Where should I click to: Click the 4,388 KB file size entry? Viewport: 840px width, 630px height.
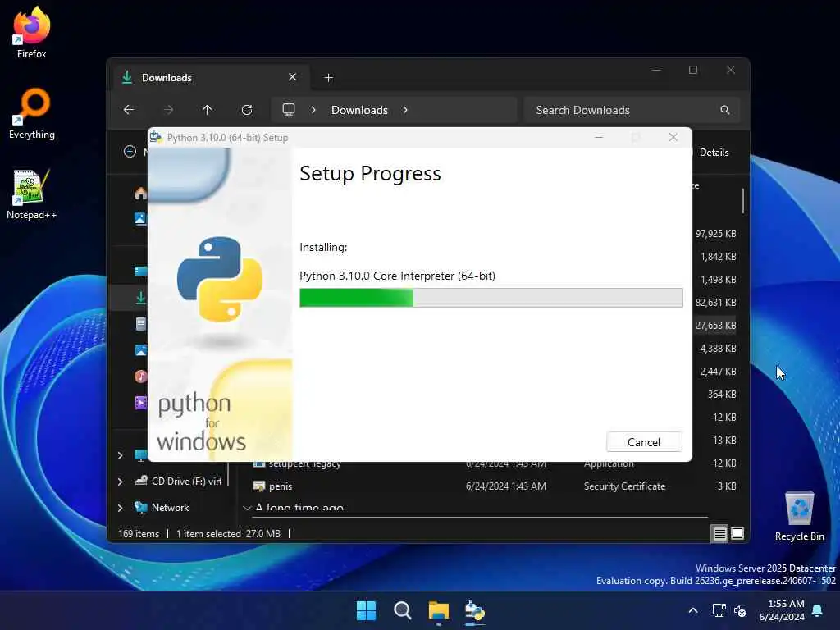[718, 348]
